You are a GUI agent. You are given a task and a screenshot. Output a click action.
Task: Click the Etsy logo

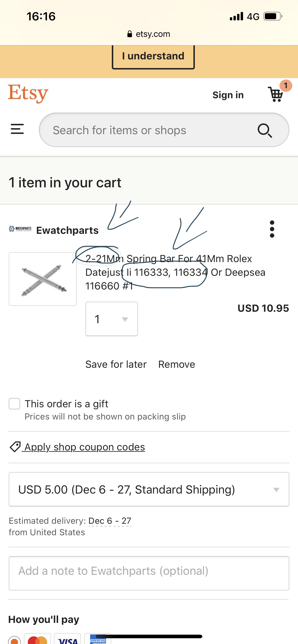pyautogui.click(x=28, y=93)
